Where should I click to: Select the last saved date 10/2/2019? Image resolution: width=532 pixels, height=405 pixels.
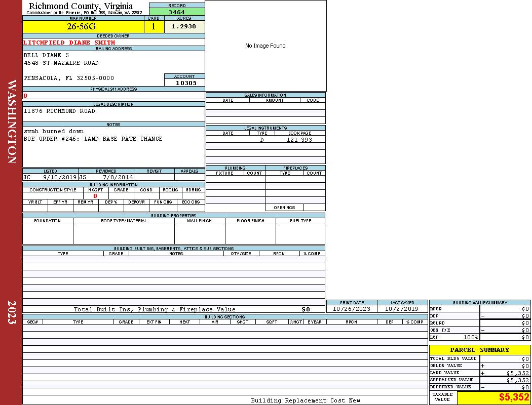point(402,309)
